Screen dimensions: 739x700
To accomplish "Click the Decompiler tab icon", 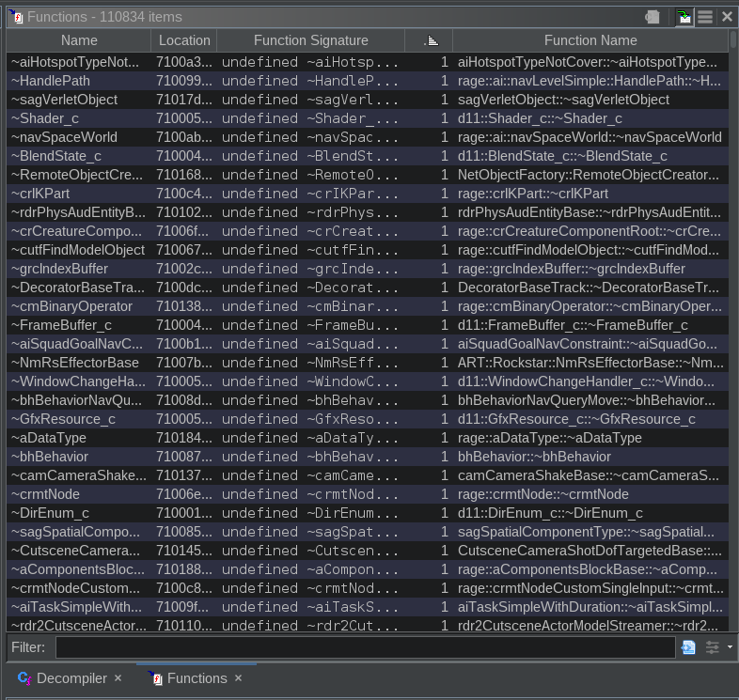I will [24, 678].
